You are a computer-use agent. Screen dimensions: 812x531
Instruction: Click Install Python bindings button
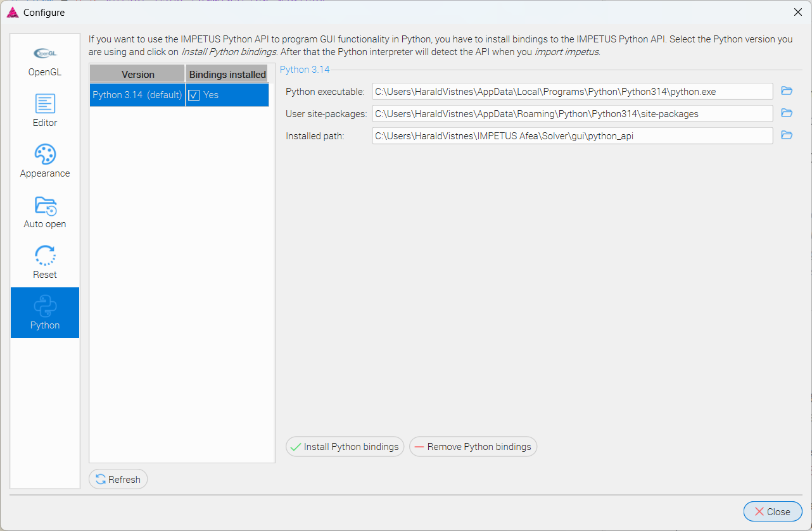pos(345,447)
